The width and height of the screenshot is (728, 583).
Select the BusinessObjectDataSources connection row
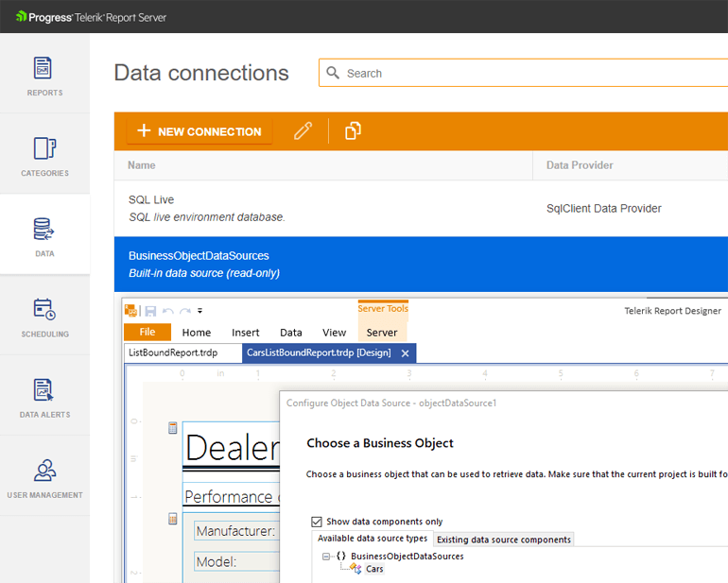click(x=421, y=265)
